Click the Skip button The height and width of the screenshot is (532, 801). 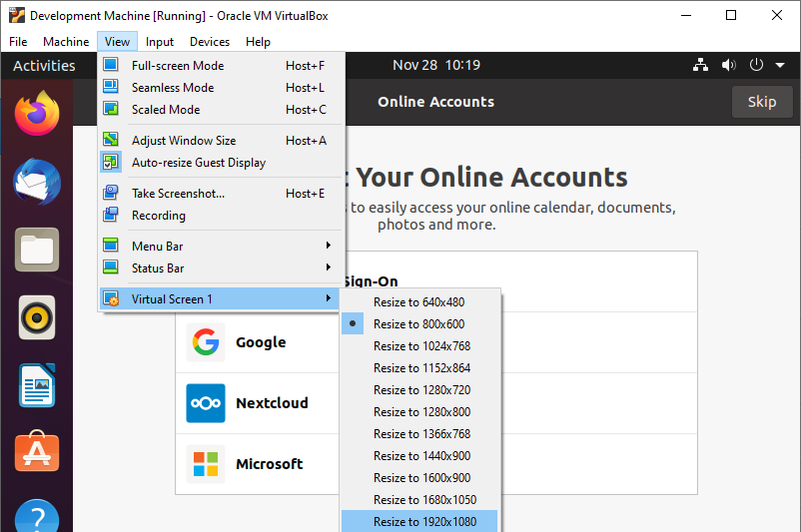762,102
